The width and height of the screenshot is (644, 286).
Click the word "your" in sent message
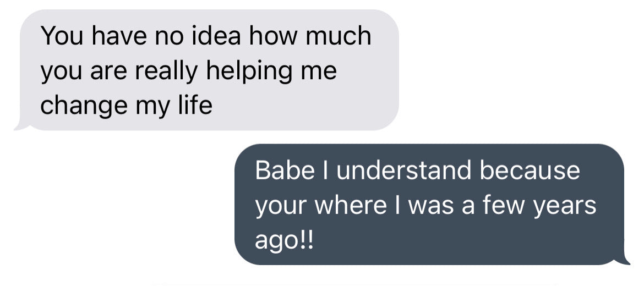(x=277, y=207)
